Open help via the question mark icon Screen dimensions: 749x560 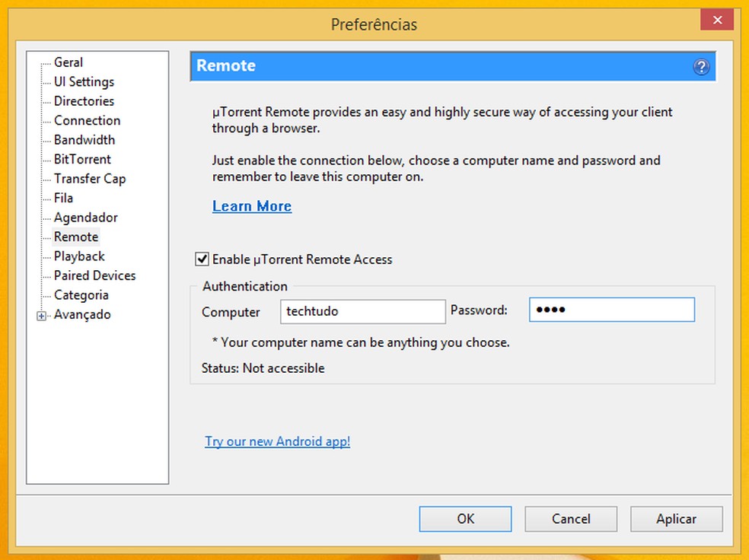(x=701, y=66)
